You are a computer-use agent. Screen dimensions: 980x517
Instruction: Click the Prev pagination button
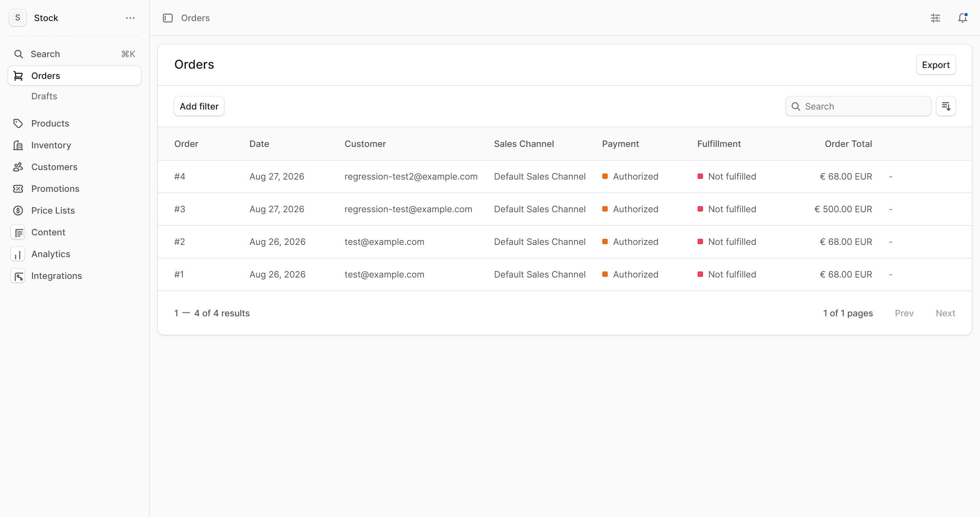click(x=904, y=313)
